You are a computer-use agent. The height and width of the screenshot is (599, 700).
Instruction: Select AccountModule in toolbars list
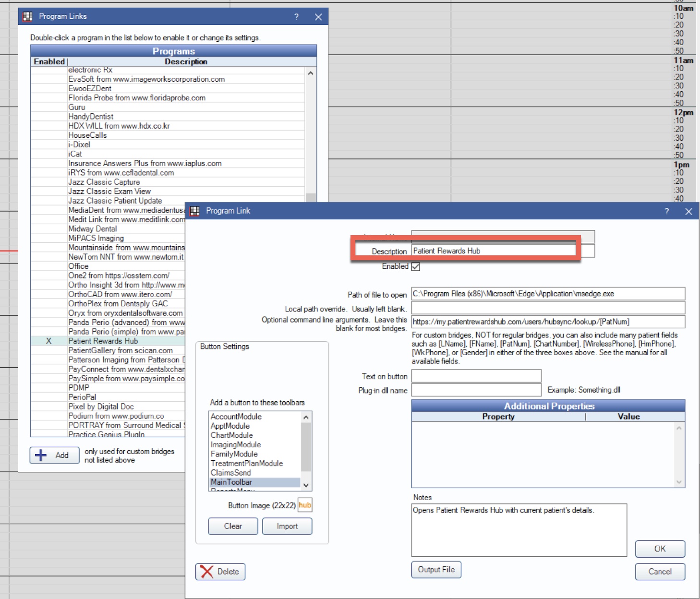click(255, 417)
